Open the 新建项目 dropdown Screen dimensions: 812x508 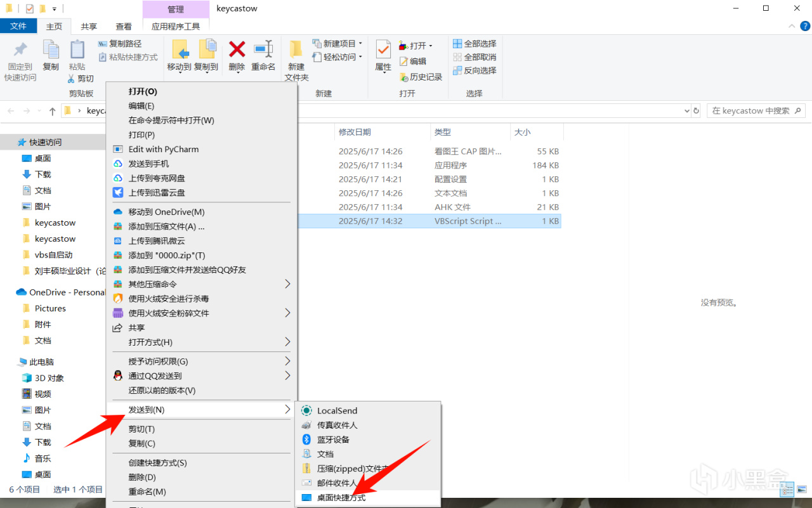coord(337,44)
